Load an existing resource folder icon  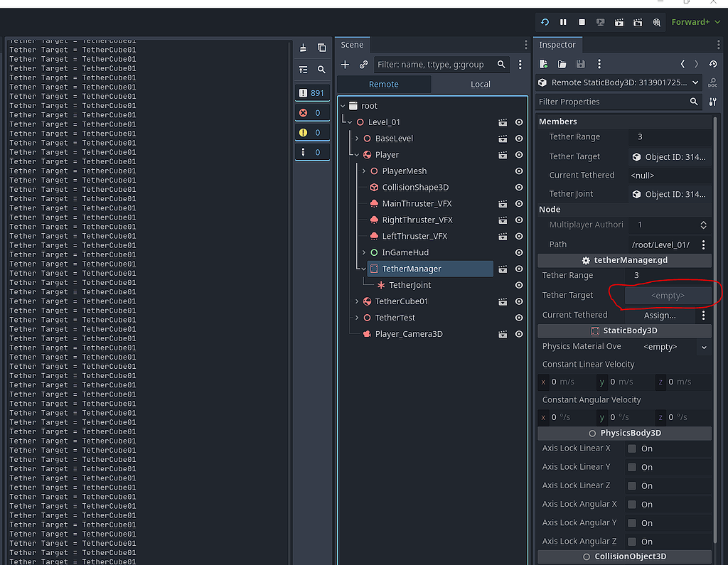562,64
